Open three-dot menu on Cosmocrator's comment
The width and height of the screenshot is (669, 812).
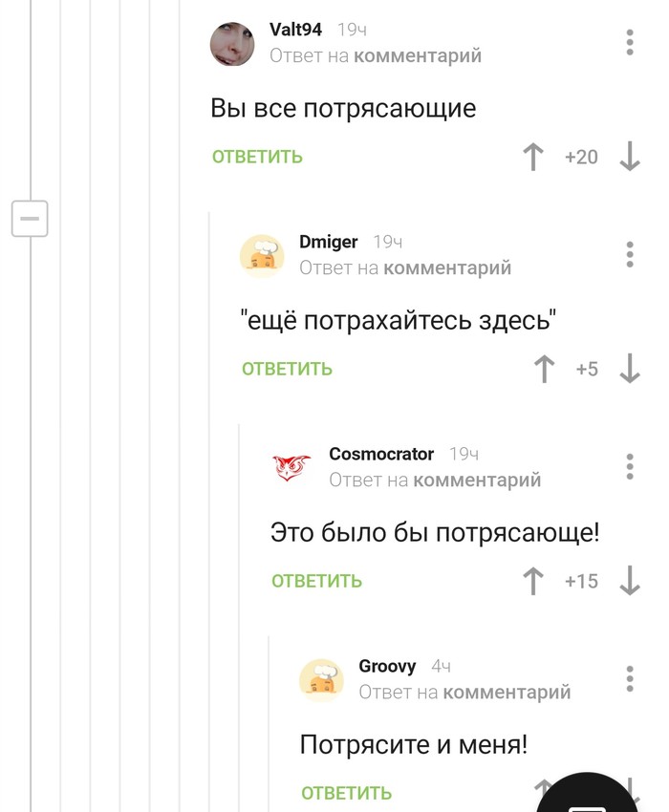630,467
